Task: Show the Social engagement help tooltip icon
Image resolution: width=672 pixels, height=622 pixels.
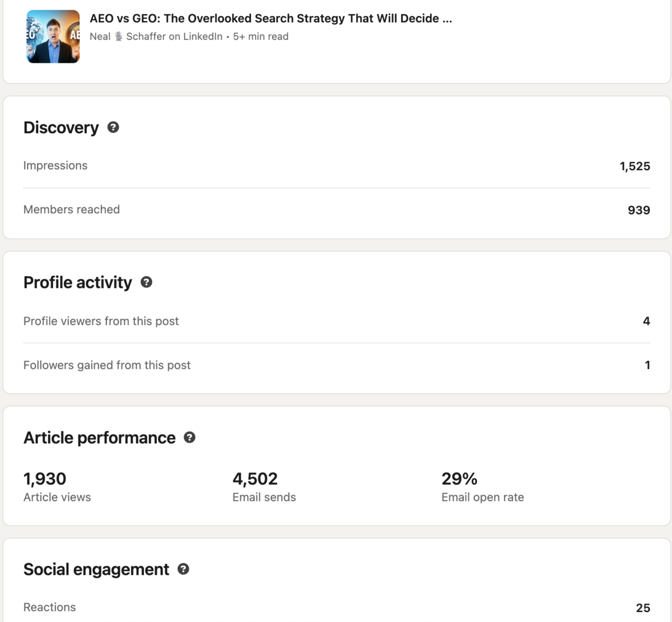Action: pyautogui.click(x=183, y=569)
